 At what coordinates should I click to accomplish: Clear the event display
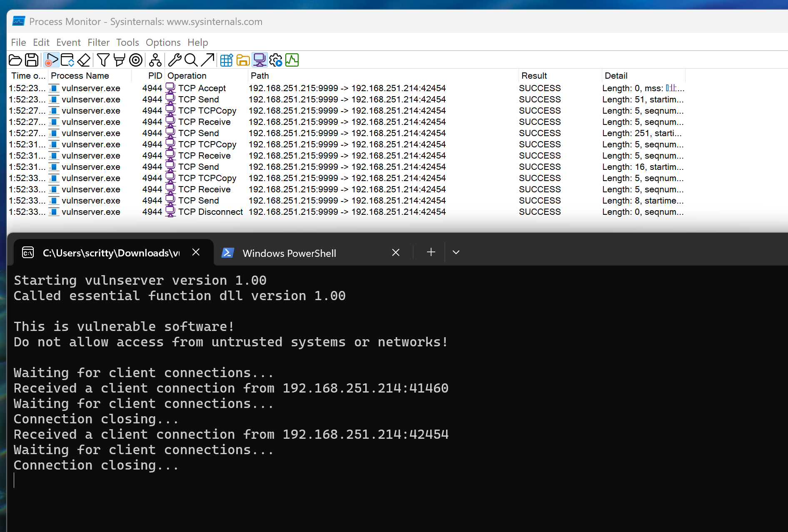(x=83, y=60)
